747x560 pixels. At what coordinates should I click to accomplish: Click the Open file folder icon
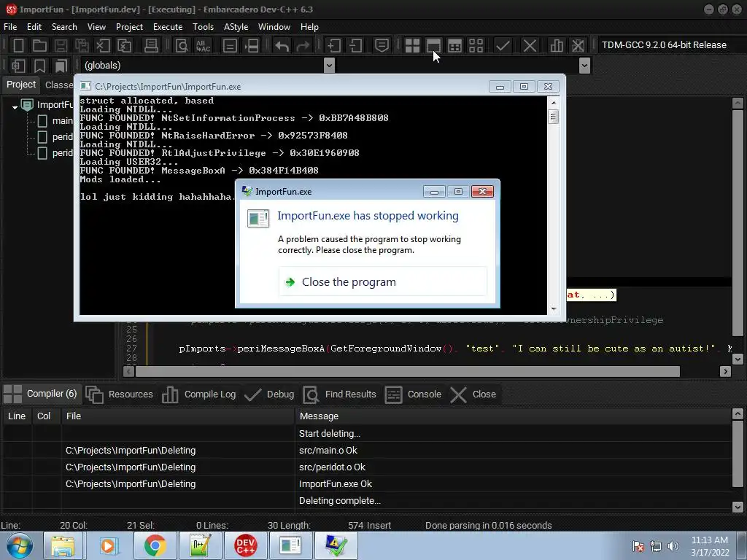39,46
